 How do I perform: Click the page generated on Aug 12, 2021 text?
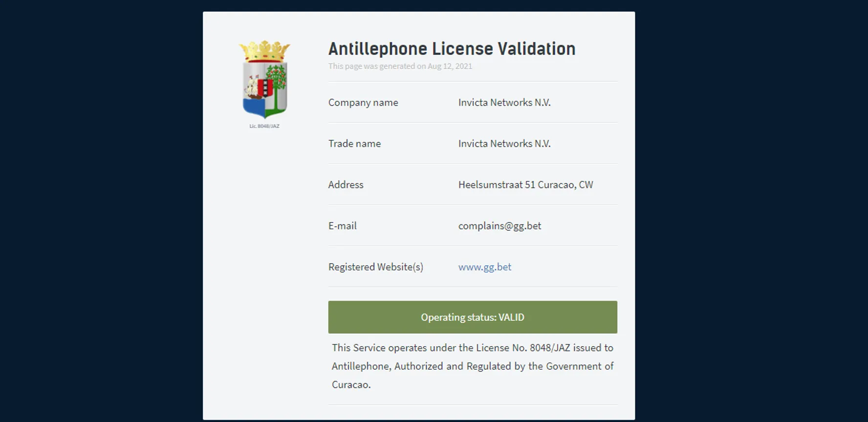(400, 66)
